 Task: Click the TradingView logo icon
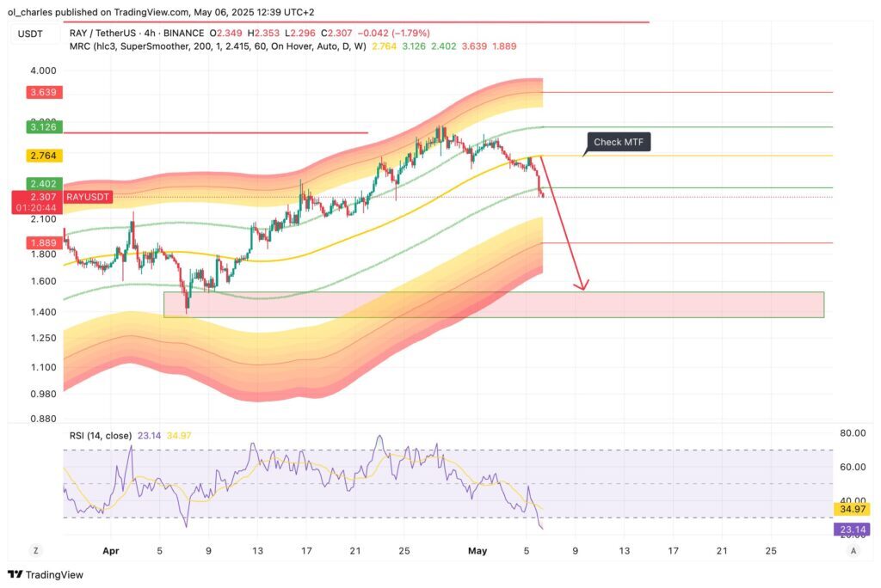(15, 574)
